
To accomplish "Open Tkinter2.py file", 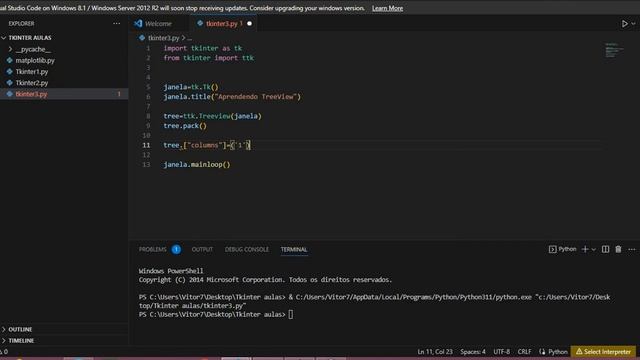I will (x=32, y=83).
